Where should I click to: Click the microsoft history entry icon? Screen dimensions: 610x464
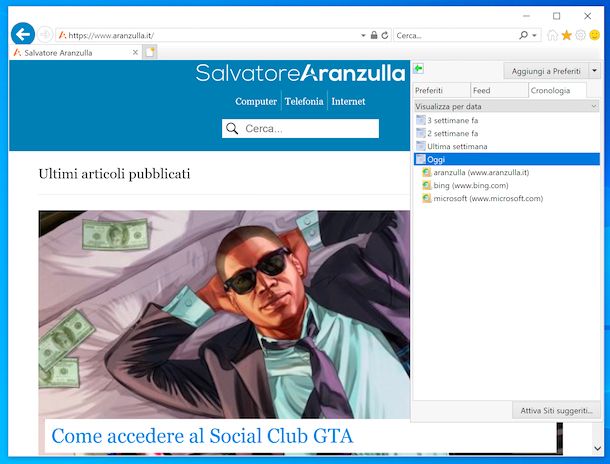pos(427,198)
